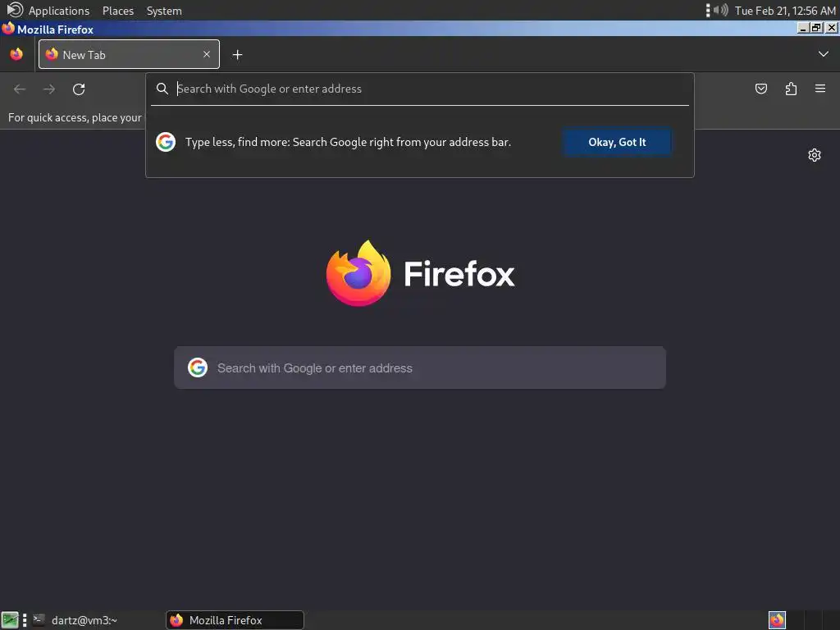
Task: Click the show desktop icon in the bottom panel
Action: click(x=10, y=620)
